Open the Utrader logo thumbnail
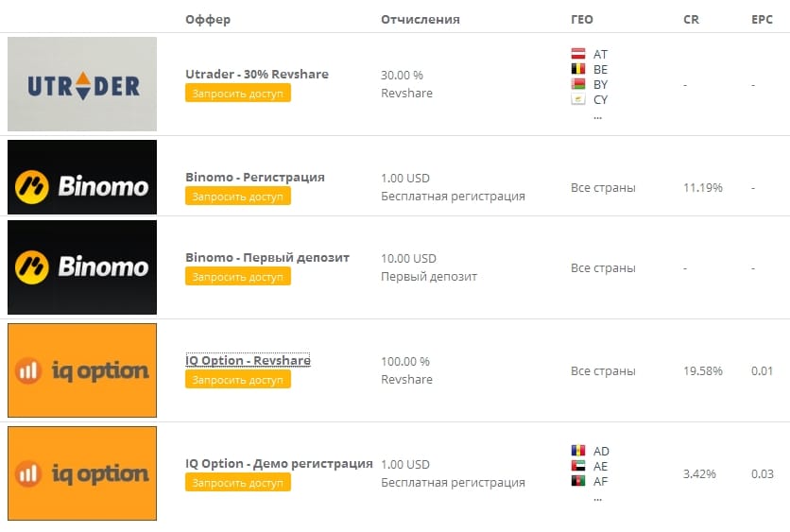The image size is (790, 532). 82,84
